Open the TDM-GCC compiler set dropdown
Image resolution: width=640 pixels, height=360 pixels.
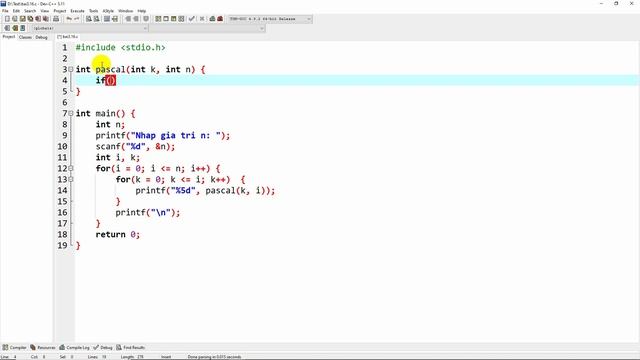(270, 19)
